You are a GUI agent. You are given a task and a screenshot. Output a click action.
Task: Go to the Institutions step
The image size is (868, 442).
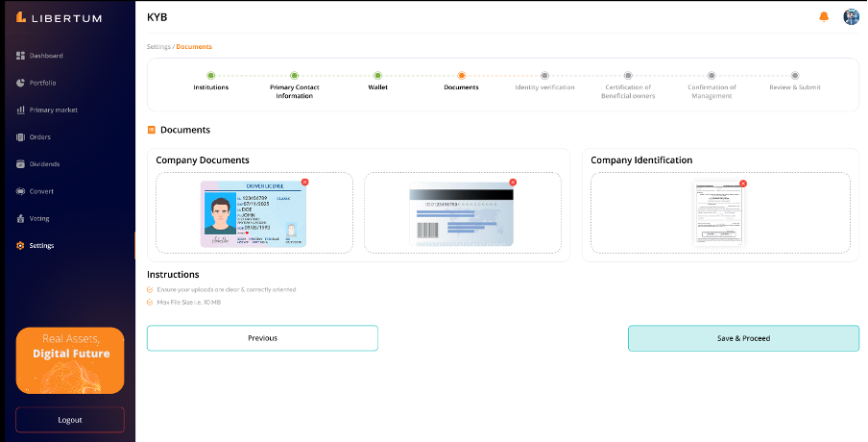click(211, 75)
